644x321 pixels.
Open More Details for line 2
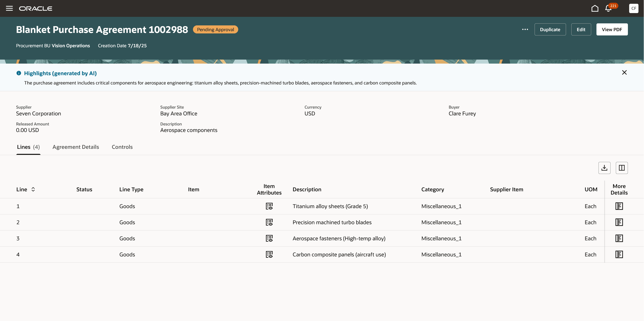(x=619, y=222)
